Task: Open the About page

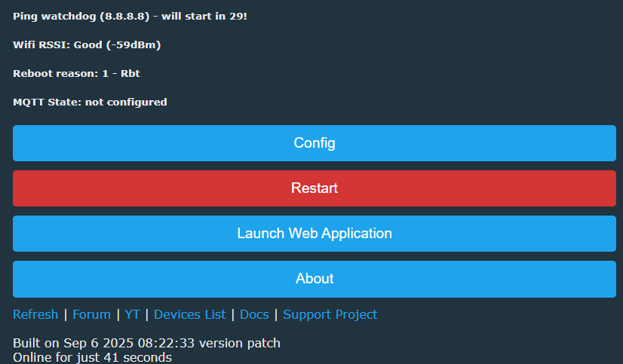Action: click(314, 279)
